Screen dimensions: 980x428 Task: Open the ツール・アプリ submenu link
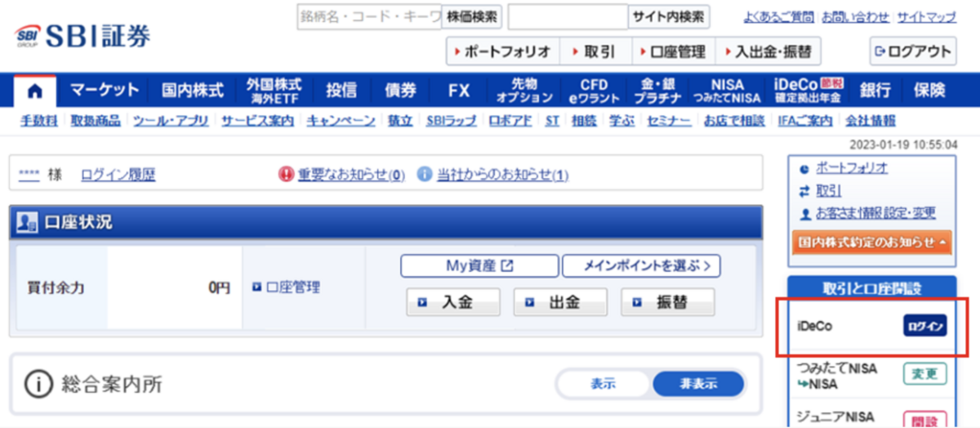pos(171,121)
